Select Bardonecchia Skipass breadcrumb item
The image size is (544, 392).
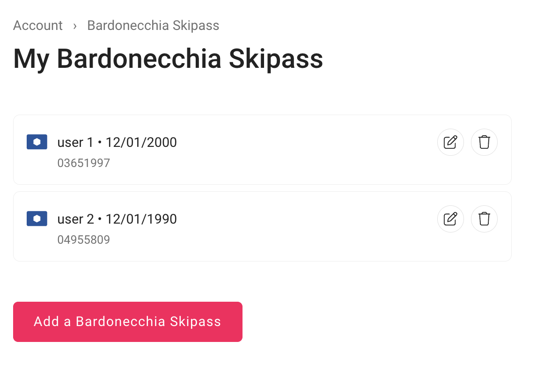(x=153, y=25)
